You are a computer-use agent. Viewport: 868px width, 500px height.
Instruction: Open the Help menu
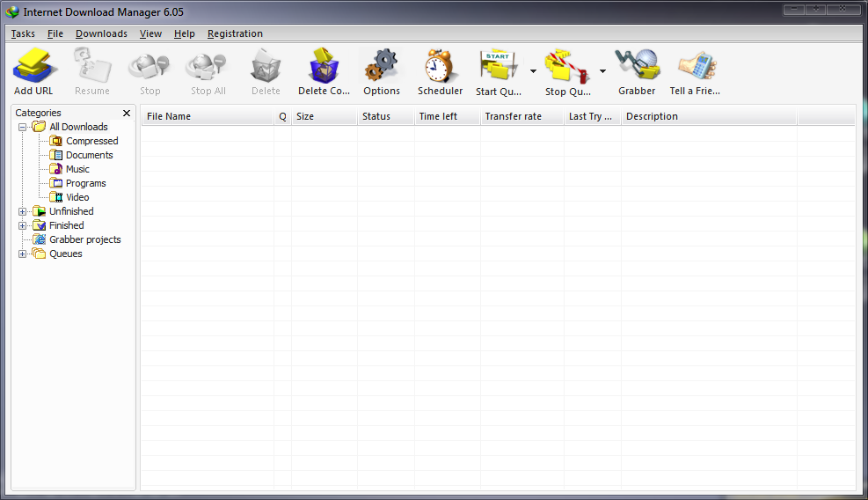pyautogui.click(x=185, y=33)
